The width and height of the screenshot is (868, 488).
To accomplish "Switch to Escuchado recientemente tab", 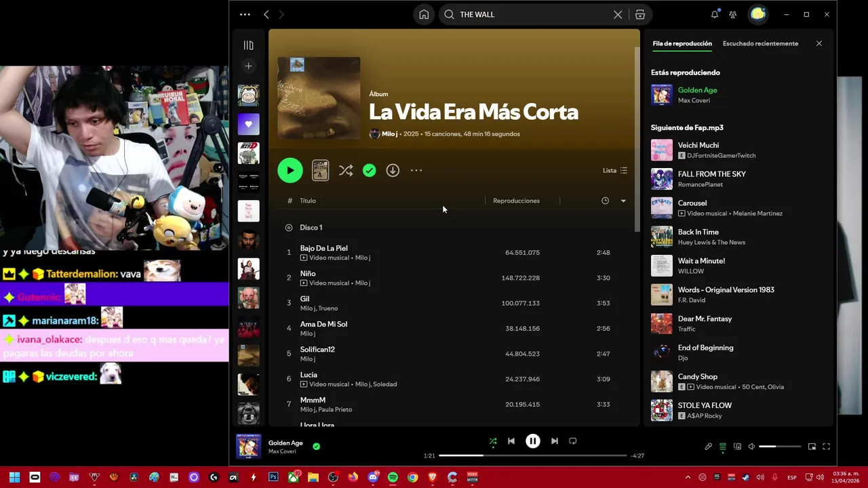I will [x=760, y=43].
